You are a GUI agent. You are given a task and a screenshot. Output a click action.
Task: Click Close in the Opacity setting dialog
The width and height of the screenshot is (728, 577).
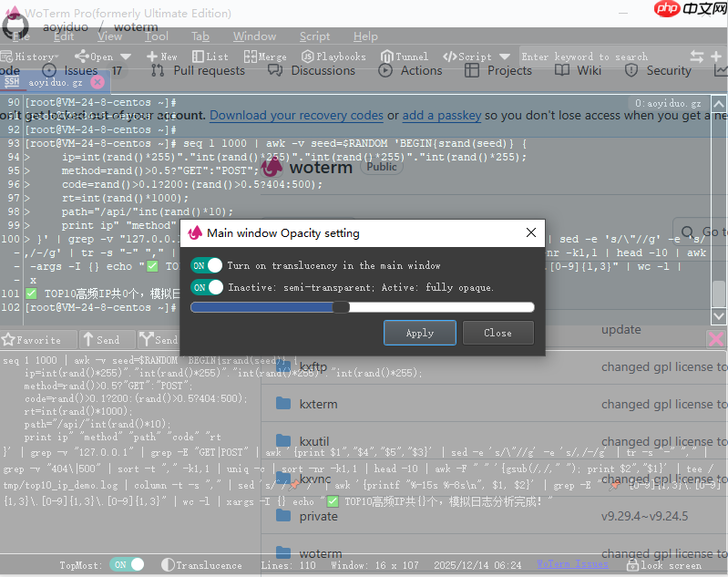(497, 333)
